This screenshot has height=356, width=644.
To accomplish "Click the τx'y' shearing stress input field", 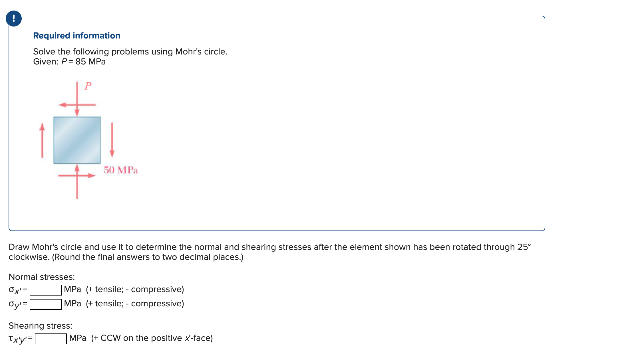I will tap(51, 339).
